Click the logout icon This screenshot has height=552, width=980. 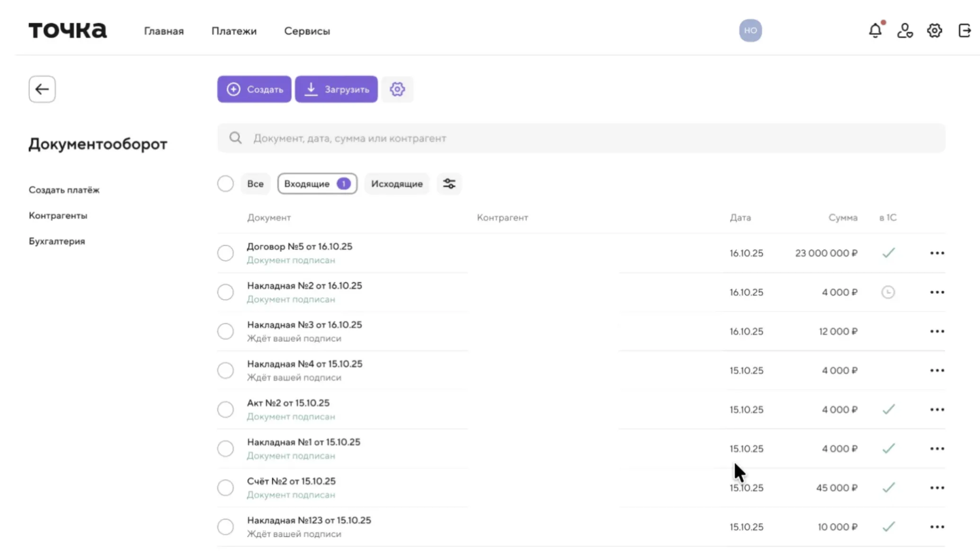click(964, 31)
